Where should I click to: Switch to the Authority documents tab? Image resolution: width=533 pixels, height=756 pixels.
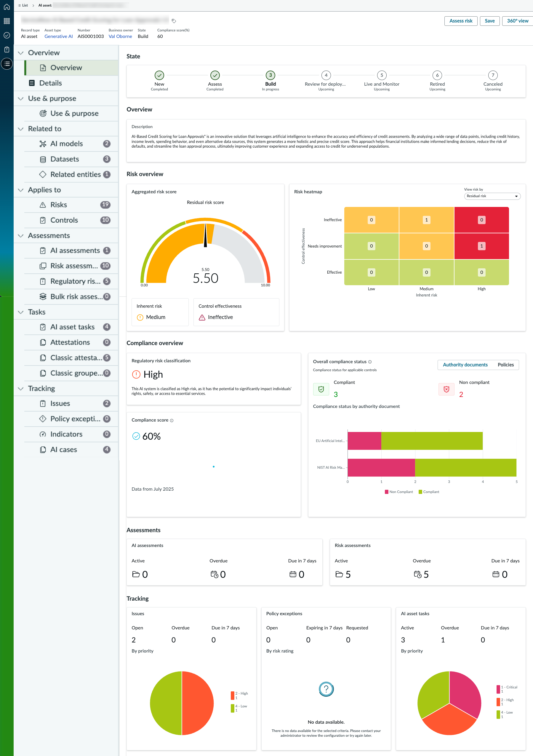[465, 365]
